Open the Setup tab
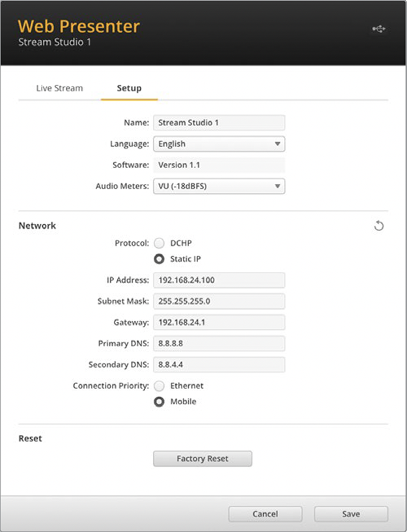This screenshot has width=407, height=532. click(x=129, y=88)
